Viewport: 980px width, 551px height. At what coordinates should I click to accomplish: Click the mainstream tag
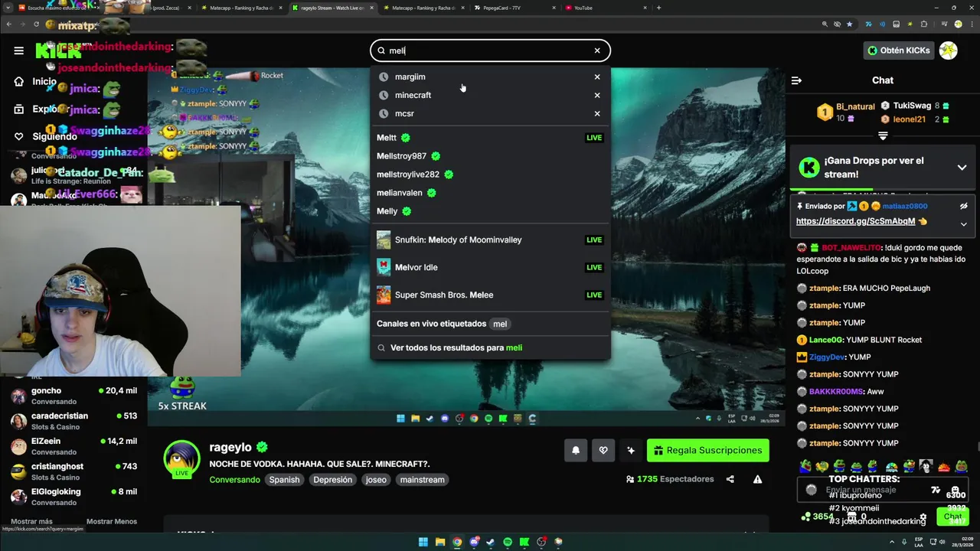(x=422, y=480)
